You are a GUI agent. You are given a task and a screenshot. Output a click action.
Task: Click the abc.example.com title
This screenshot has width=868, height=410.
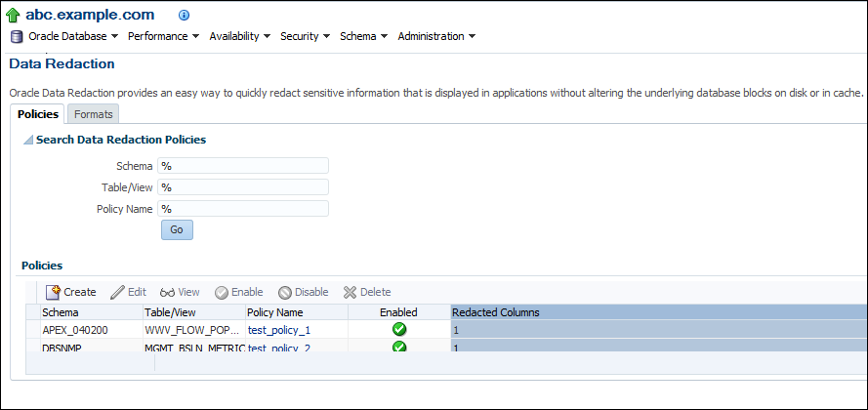(x=90, y=15)
